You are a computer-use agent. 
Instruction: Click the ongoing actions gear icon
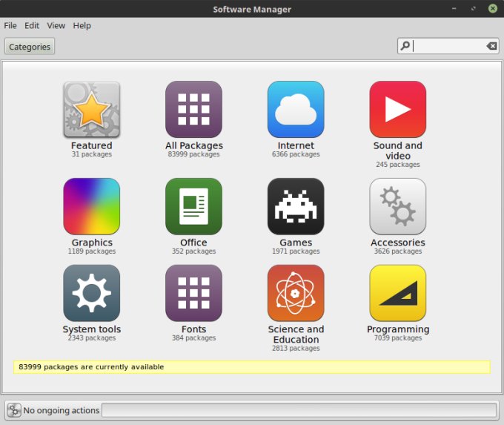[x=14, y=410]
